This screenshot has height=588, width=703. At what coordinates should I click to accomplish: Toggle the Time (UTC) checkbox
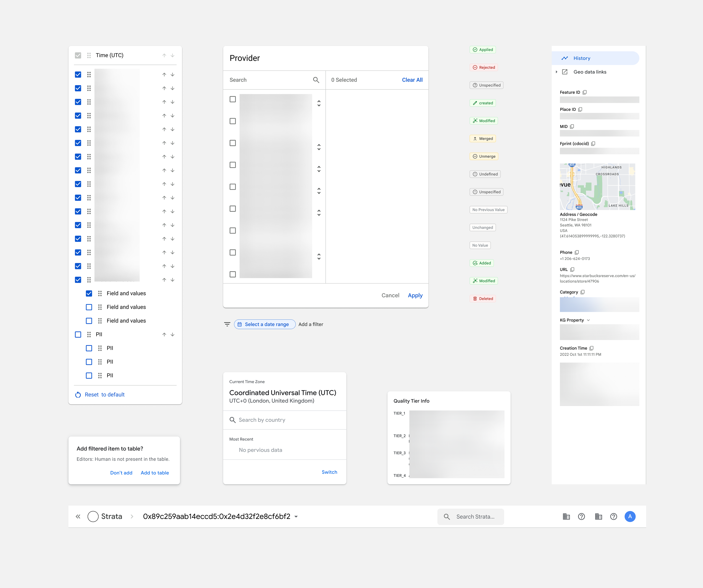78,55
